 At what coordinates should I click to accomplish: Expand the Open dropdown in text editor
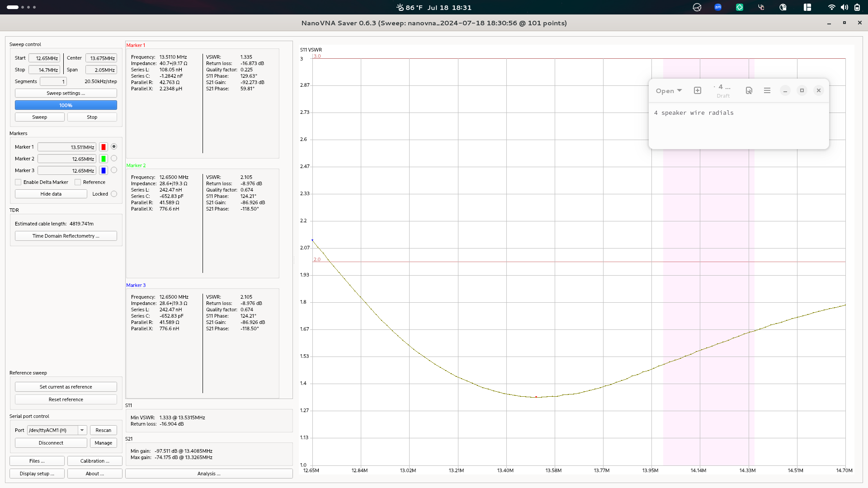669,91
